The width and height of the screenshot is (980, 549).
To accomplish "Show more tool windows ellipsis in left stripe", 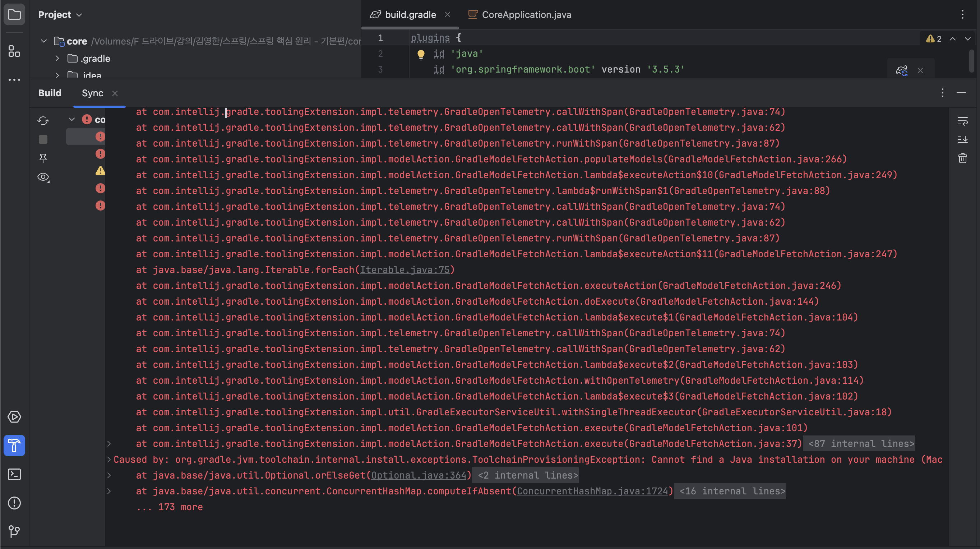I will (14, 80).
